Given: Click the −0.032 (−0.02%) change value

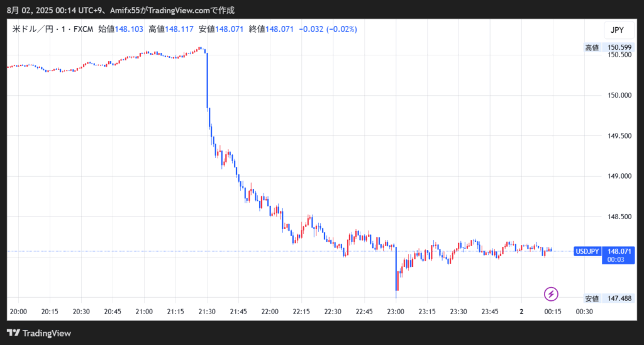Looking at the screenshot, I should (x=327, y=30).
